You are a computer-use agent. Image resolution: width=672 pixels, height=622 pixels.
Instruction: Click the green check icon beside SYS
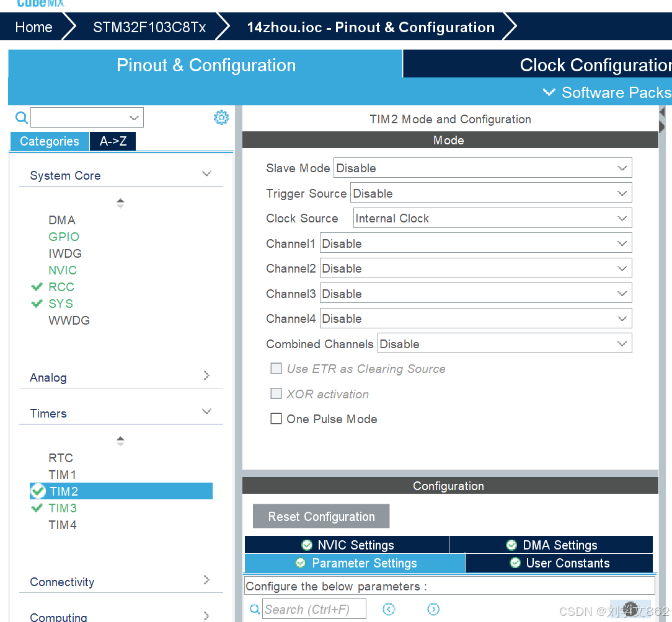[37, 304]
